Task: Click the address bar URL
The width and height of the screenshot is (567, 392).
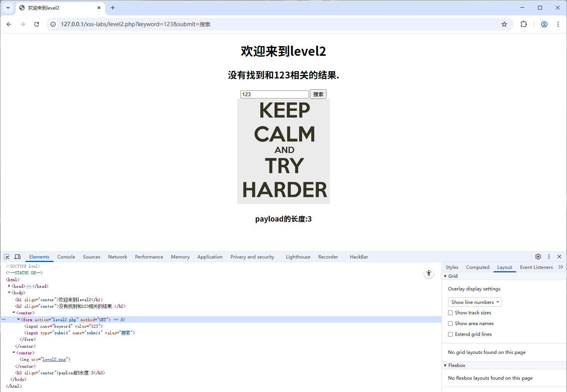Action: [135, 24]
